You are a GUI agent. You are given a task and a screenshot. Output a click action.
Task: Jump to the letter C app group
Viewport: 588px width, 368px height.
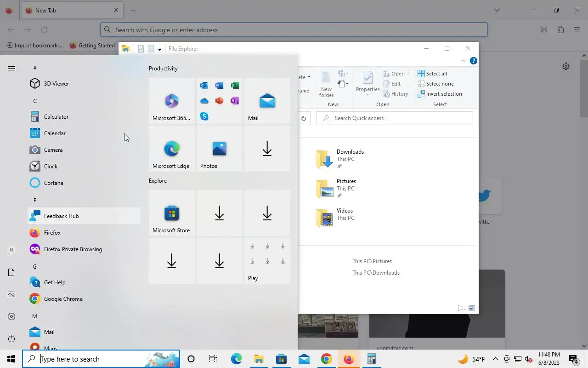coord(35,101)
